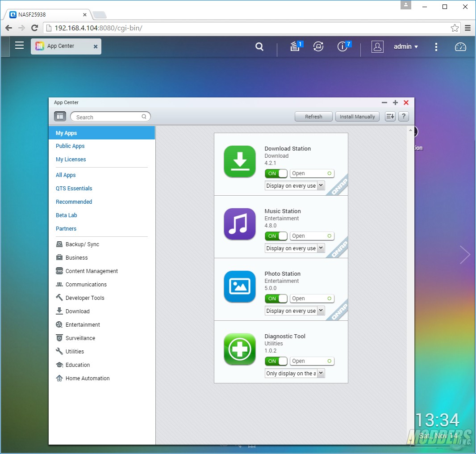This screenshot has width=476, height=454.
Task: Open external devices icon in QTS toolbar
Action: (318, 46)
